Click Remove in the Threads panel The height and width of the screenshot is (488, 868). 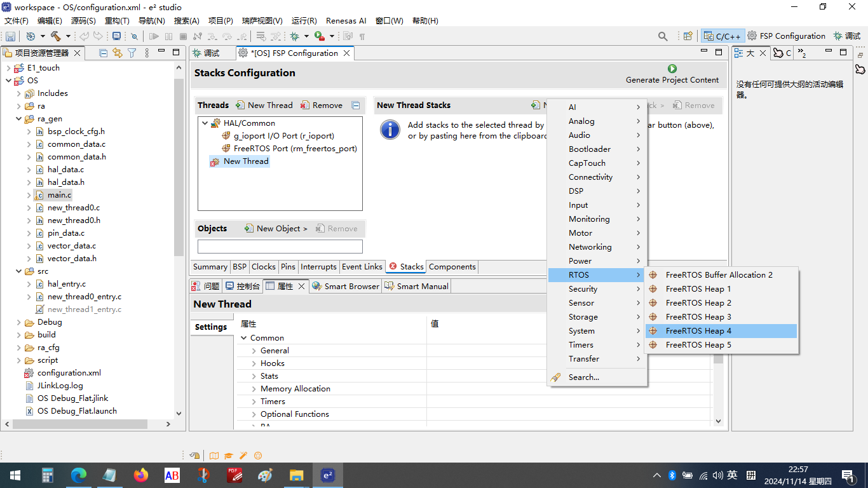[x=321, y=105]
